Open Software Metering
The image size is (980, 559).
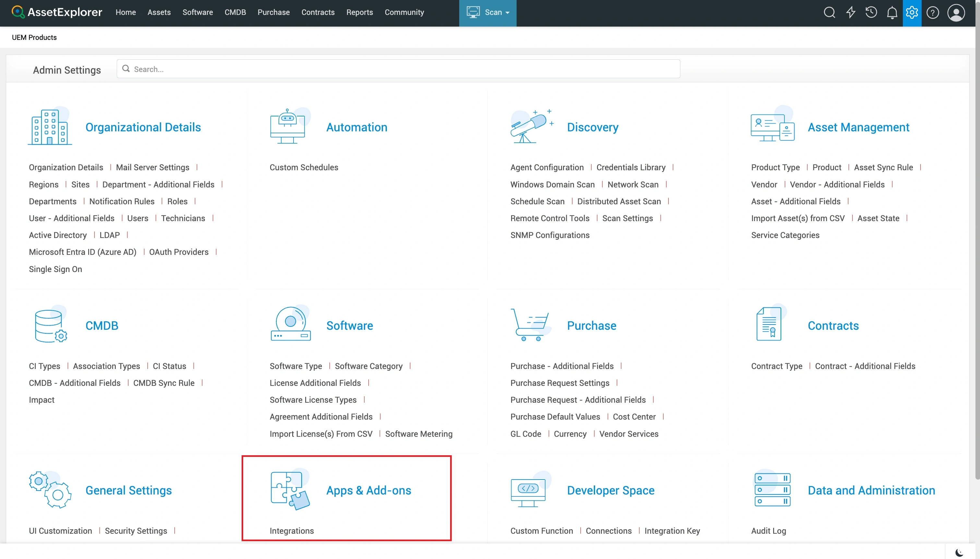419,434
